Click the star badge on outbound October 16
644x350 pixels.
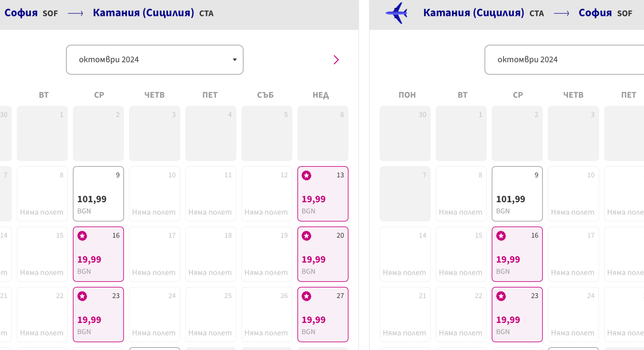82,236
